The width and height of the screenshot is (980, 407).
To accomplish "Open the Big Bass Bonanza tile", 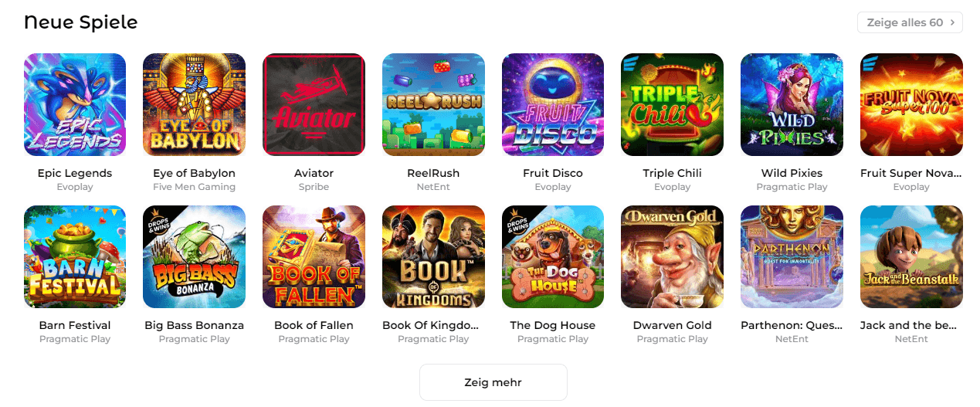I will [x=194, y=257].
